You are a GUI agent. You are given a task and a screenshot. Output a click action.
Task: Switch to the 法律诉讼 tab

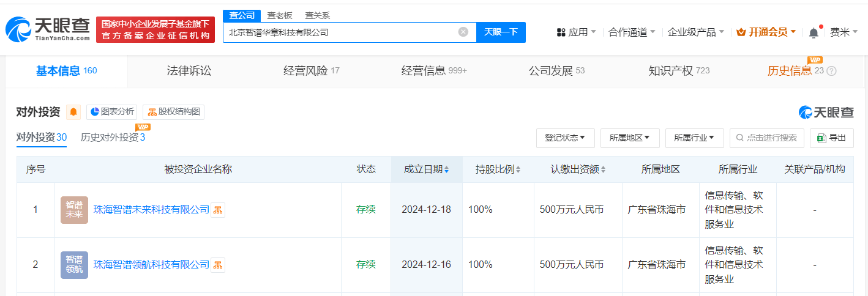(189, 71)
